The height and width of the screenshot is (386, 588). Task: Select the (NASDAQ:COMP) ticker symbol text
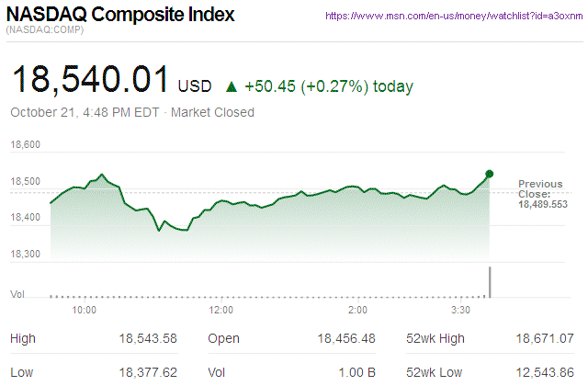(x=47, y=31)
